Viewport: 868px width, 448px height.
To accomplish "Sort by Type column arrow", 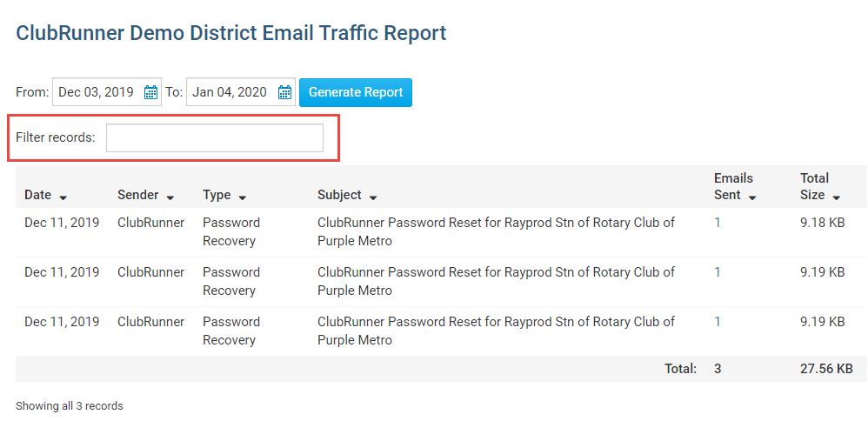I will (x=242, y=197).
